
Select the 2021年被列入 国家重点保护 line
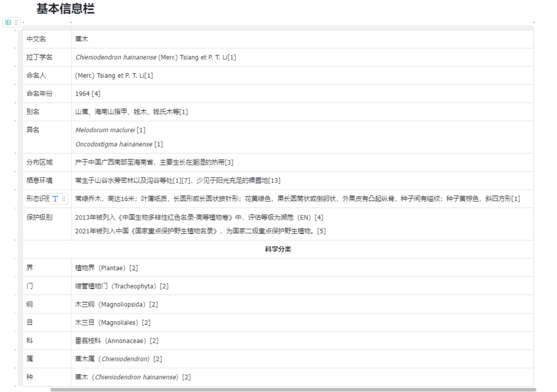200,231
